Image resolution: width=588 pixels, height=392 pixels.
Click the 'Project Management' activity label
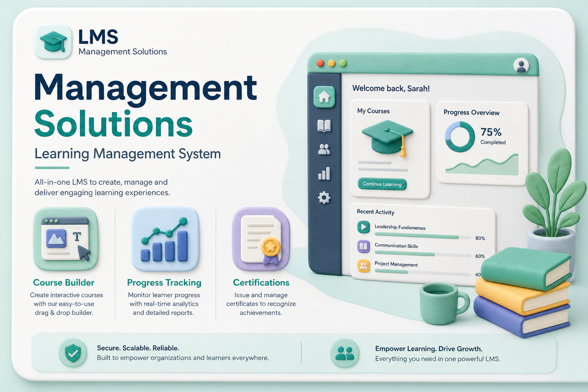(x=396, y=264)
